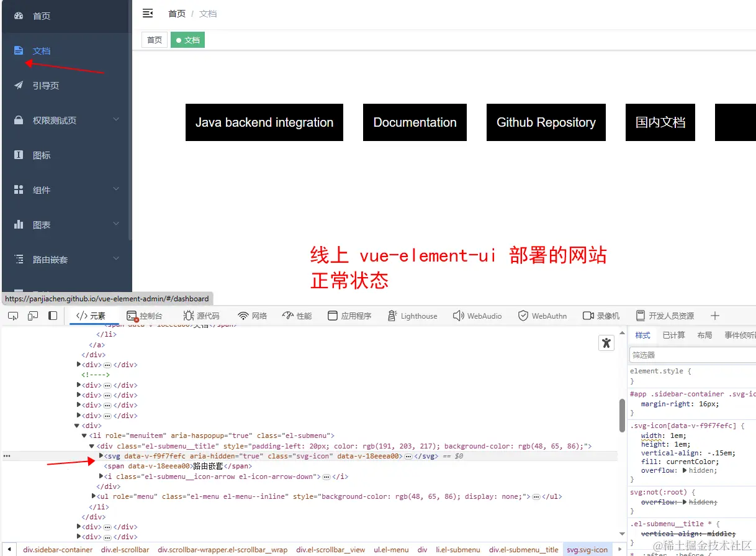This screenshot has height=556, width=756.
Task: Select li.el-submenu in DOM breadcrumb
Action: pos(458,550)
